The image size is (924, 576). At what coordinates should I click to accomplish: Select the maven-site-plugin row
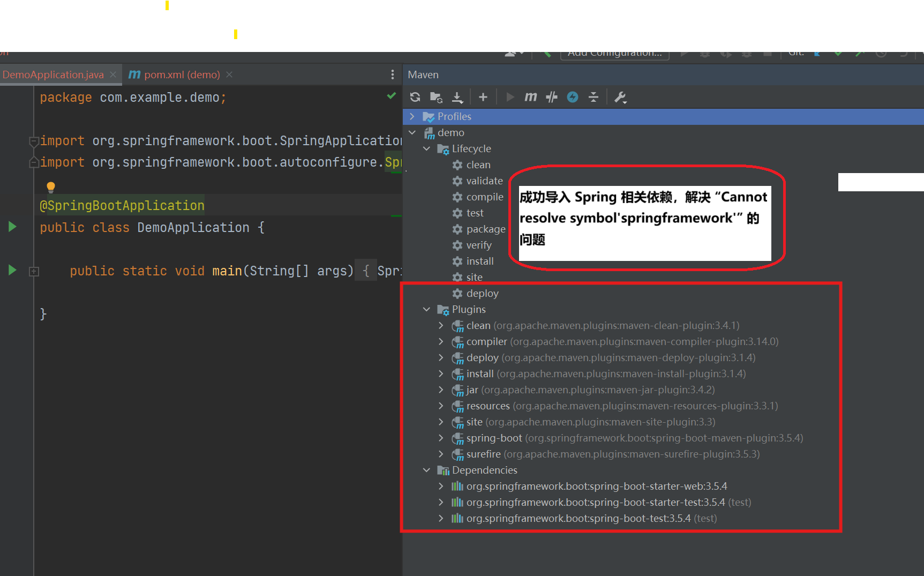pos(584,422)
